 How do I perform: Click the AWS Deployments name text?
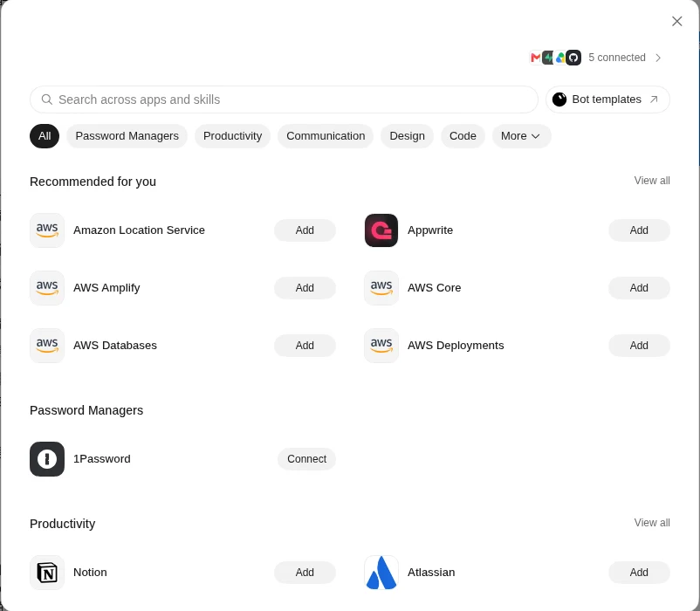tap(456, 346)
